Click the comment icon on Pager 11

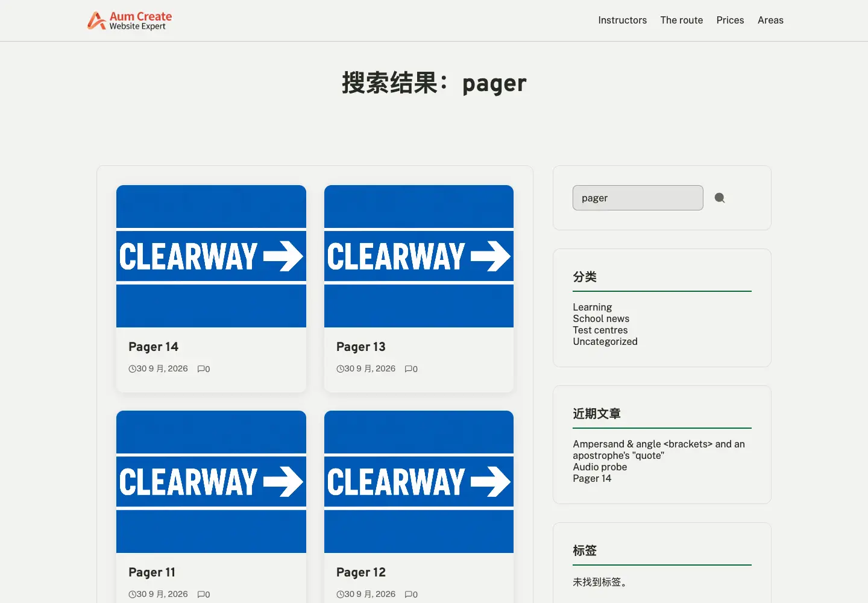point(201,595)
